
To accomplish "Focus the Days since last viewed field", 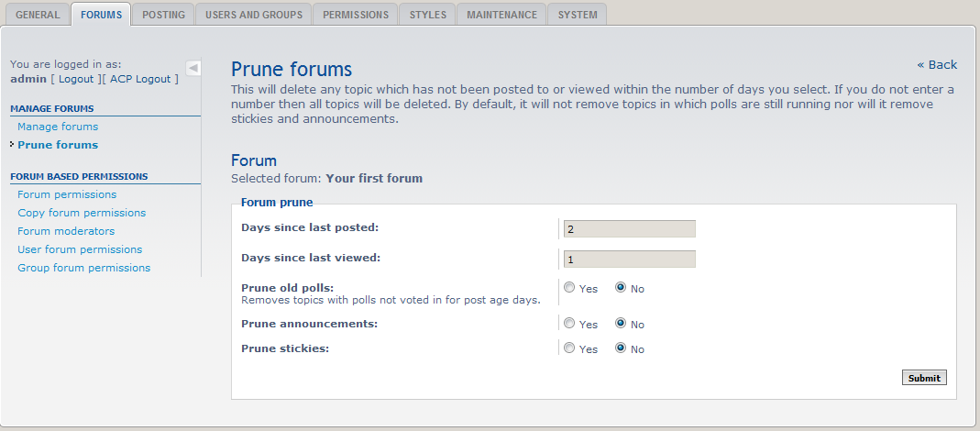I will (629, 259).
